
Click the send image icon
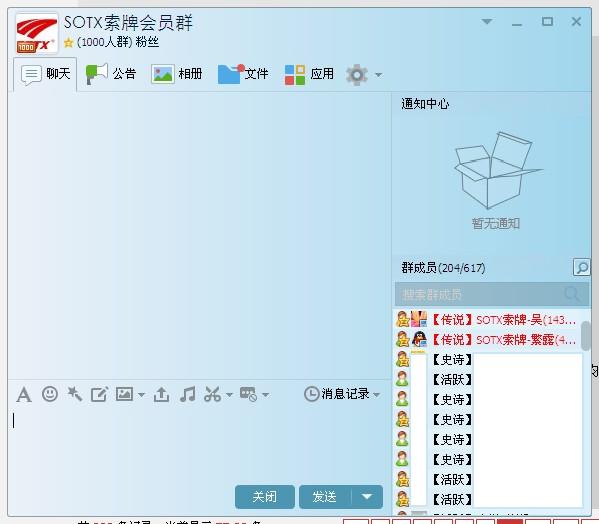coord(125,394)
